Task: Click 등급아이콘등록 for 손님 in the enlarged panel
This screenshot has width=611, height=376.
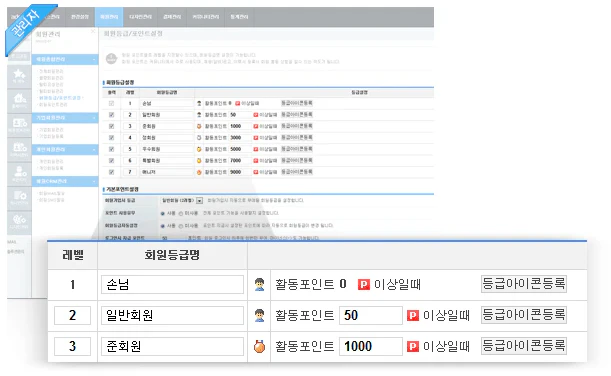Action: point(524,284)
